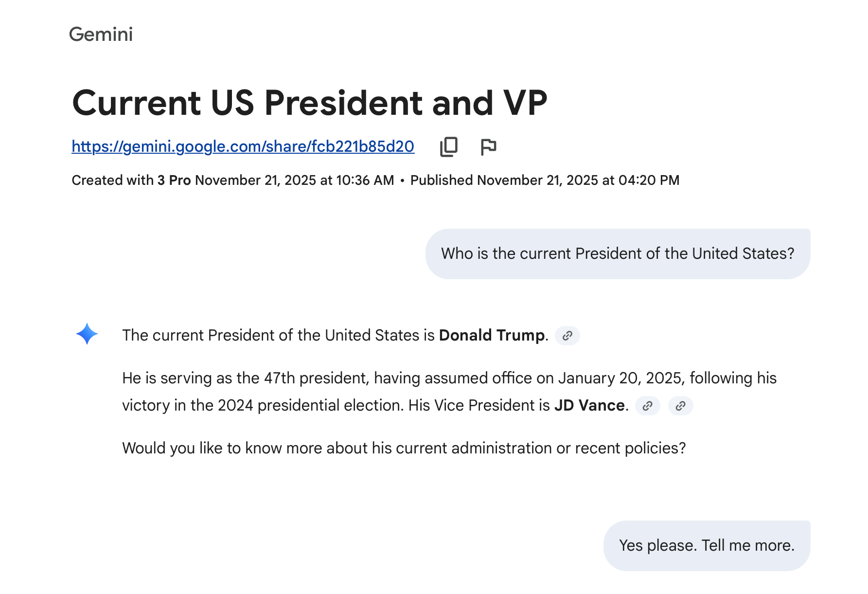Screen dimensions: 868x594
Task: Click the Gemini logo at top
Action: [x=101, y=35]
